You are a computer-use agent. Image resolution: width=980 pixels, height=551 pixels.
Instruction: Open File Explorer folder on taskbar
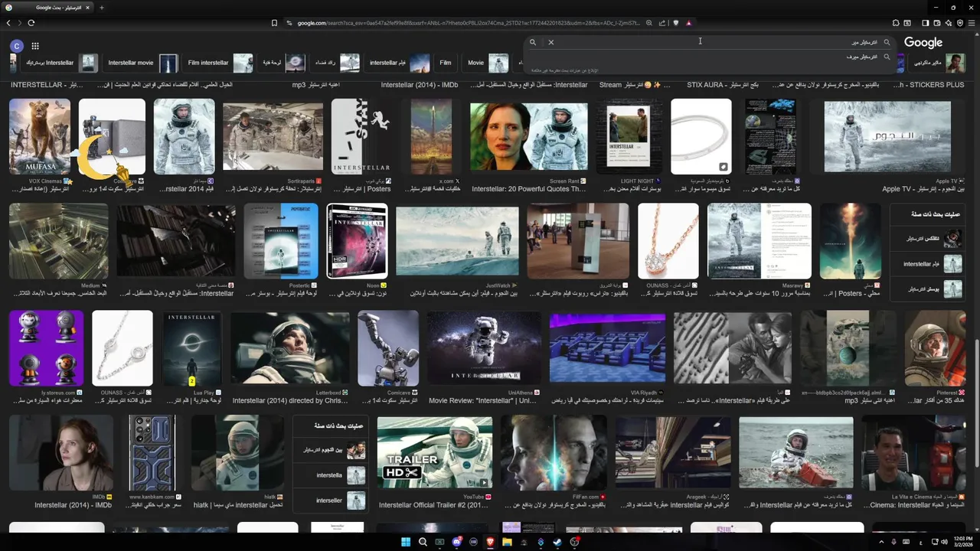[x=507, y=542]
